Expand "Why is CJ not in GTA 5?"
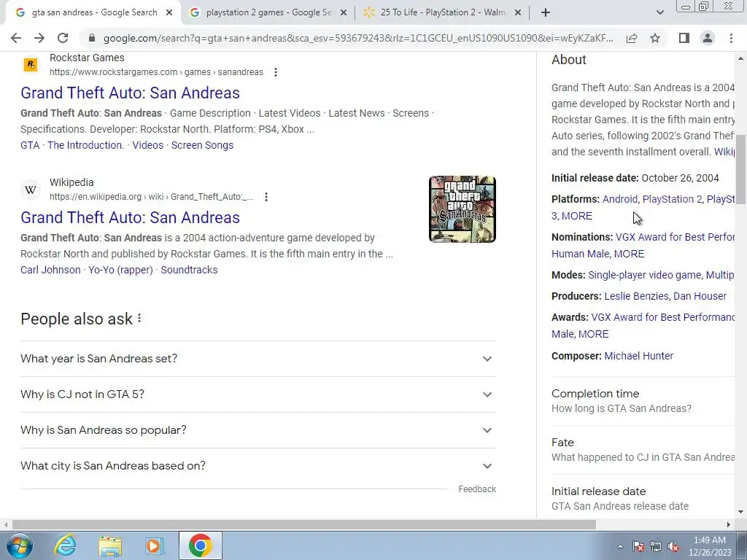Screen dimensions: 747x560 click(x=258, y=394)
